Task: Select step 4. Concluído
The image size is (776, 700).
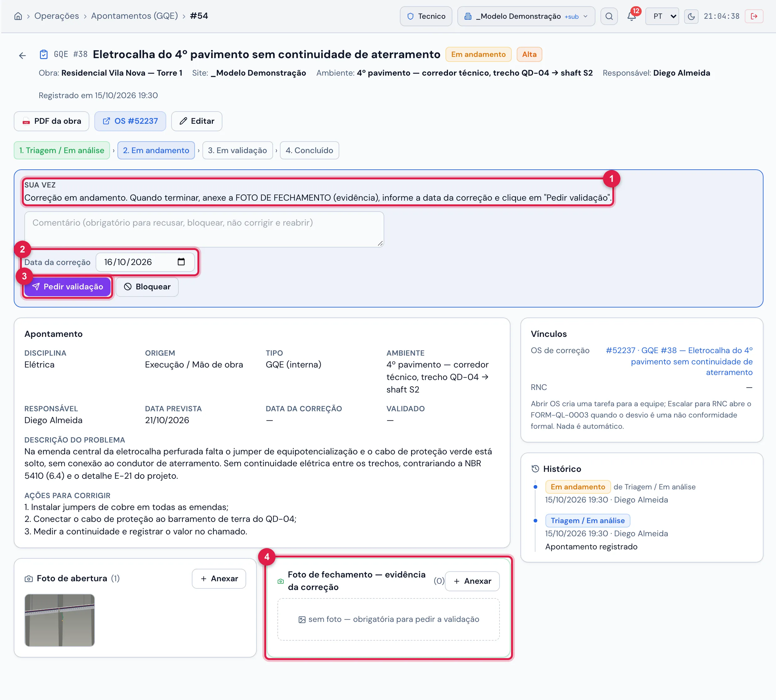Action: [x=309, y=150]
